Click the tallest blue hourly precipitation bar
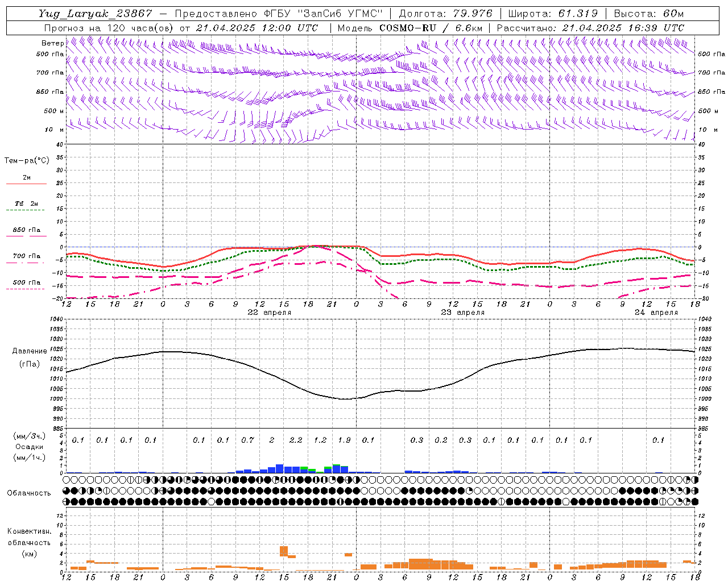This screenshot has width=728, height=582. pyautogui.click(x=280, y=468)
